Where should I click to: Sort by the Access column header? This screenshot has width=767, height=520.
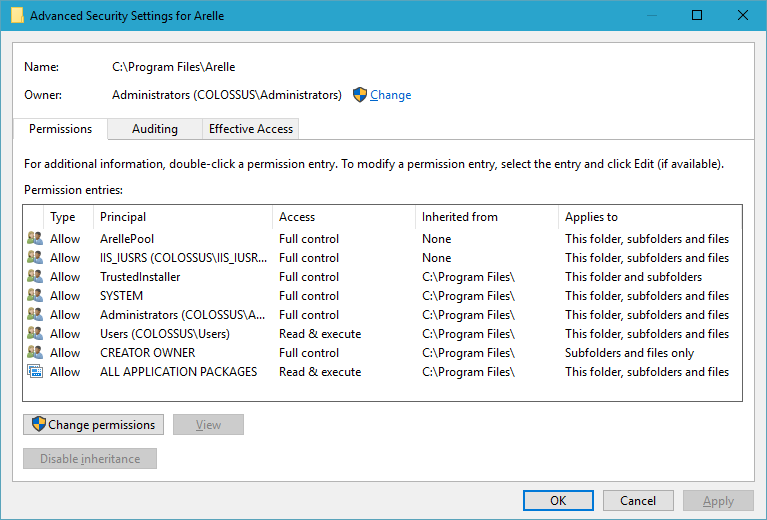click(x=343, y=217)
